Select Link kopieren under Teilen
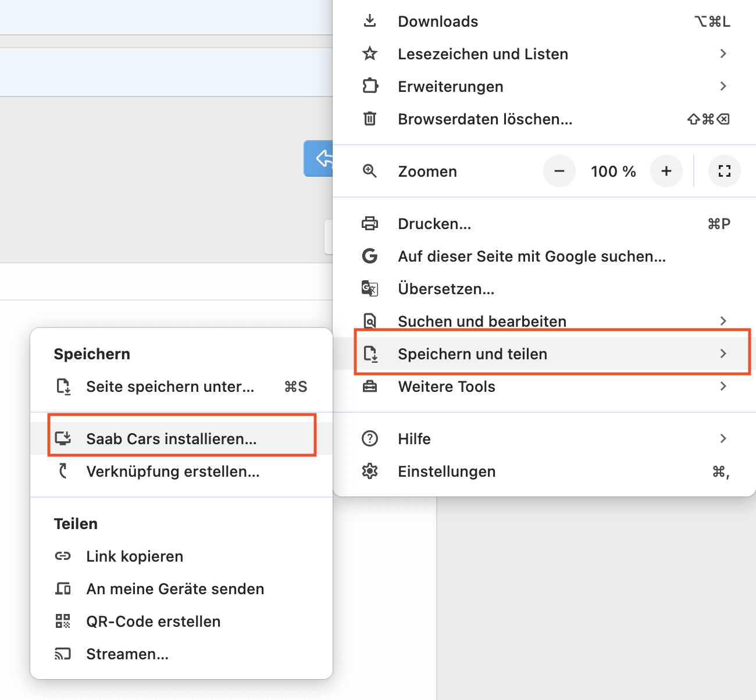The width and height of the screenshot is (756, 700). tap(181, 556)
